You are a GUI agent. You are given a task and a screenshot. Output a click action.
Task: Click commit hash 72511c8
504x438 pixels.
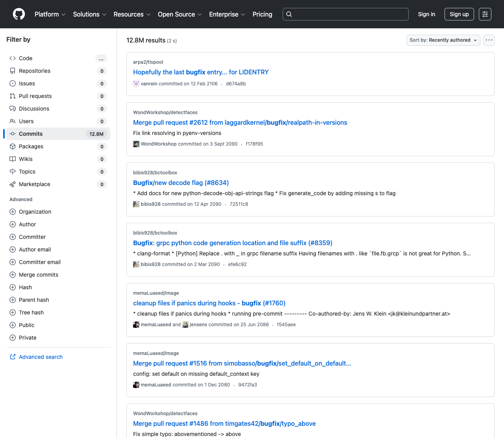[x=239, y=204]
